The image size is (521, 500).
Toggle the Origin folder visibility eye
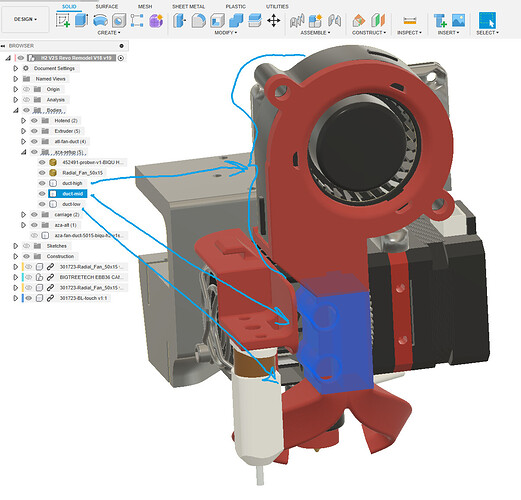coord(26,89)
